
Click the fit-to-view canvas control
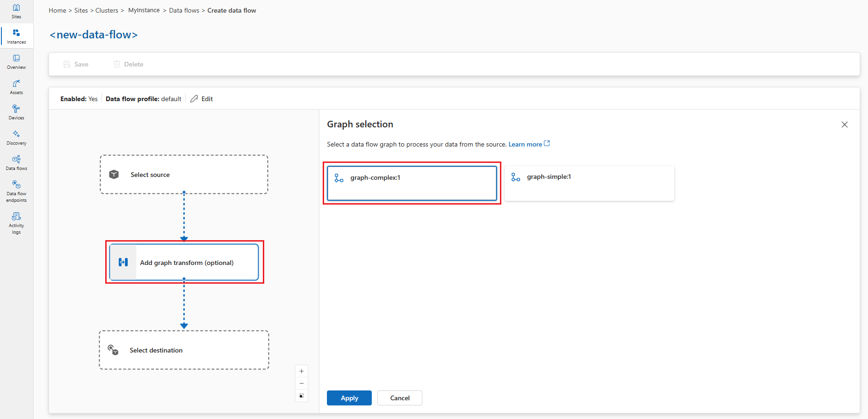302,396
